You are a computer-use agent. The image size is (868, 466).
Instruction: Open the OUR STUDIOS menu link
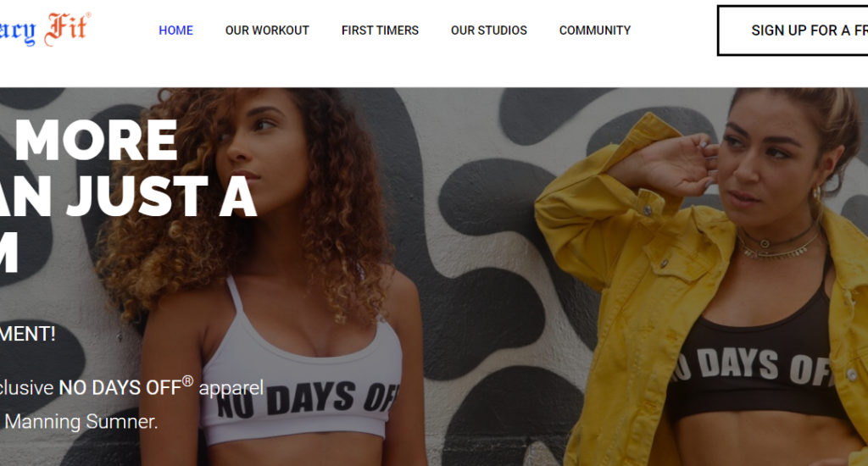[489, 31]
